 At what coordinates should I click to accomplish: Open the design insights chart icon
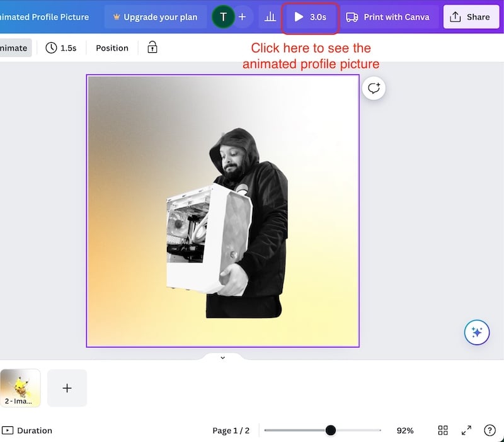click(x=270, y=17)
